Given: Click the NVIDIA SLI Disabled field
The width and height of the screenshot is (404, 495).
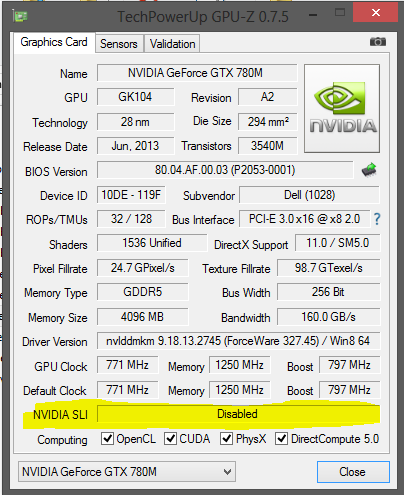Looking at the screenshot, I should click(x=238, y=414).
